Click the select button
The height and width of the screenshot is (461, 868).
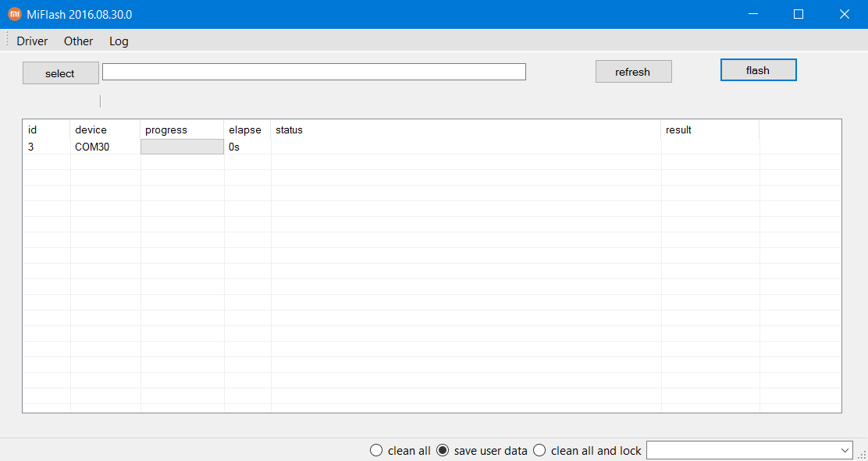(x=60, y=73)
